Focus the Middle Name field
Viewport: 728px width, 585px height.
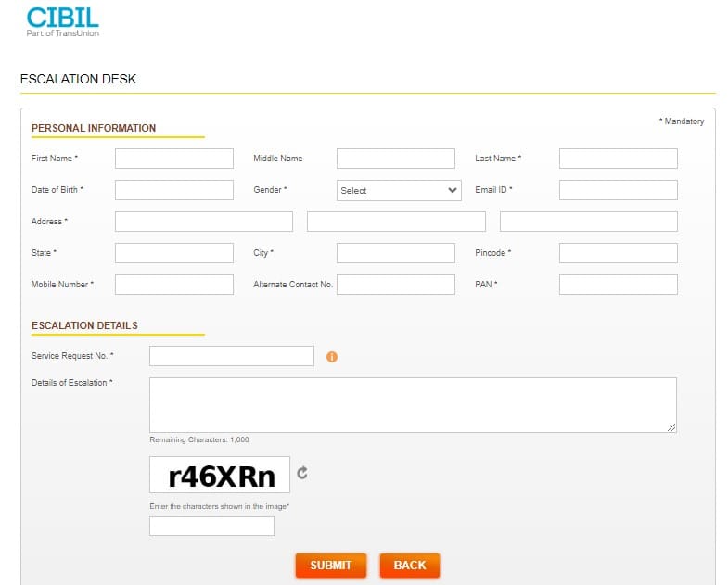(396, 159)
